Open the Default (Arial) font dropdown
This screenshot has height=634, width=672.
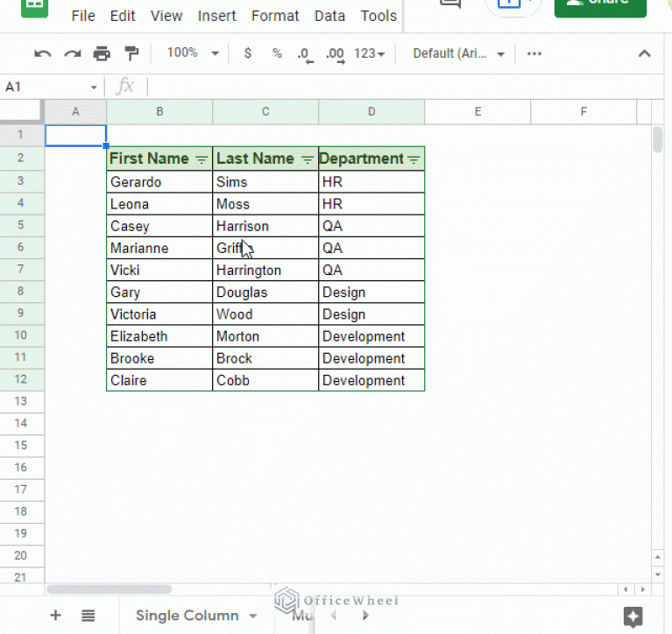tap(458, 53)
